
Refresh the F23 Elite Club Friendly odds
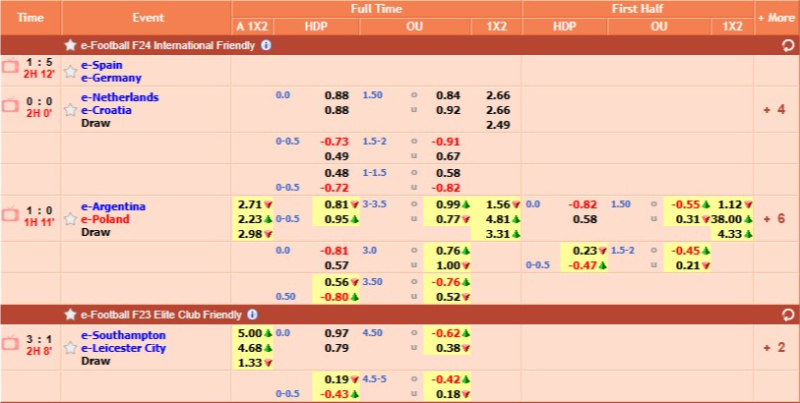pos(788,314)
